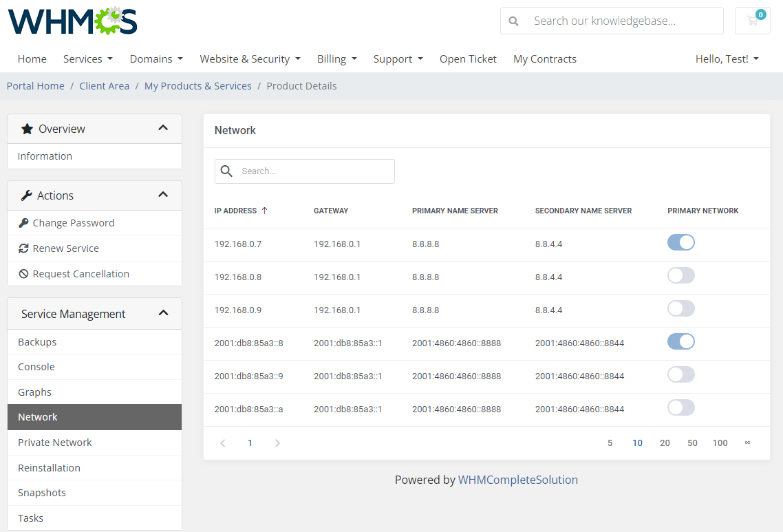783x532 pixels.
Task: Click the WHMCS logo
Action: (x=71, y=21)
